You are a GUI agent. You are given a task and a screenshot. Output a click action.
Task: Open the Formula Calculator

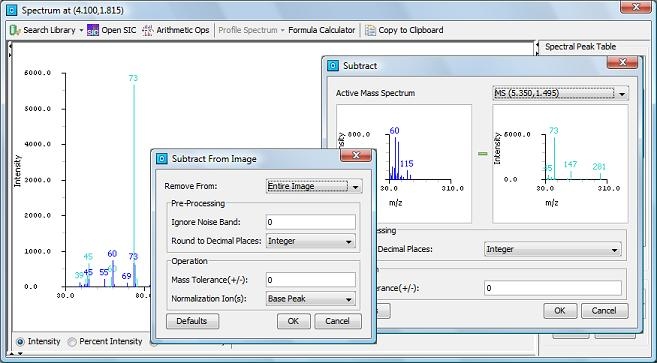coord(321,30)
